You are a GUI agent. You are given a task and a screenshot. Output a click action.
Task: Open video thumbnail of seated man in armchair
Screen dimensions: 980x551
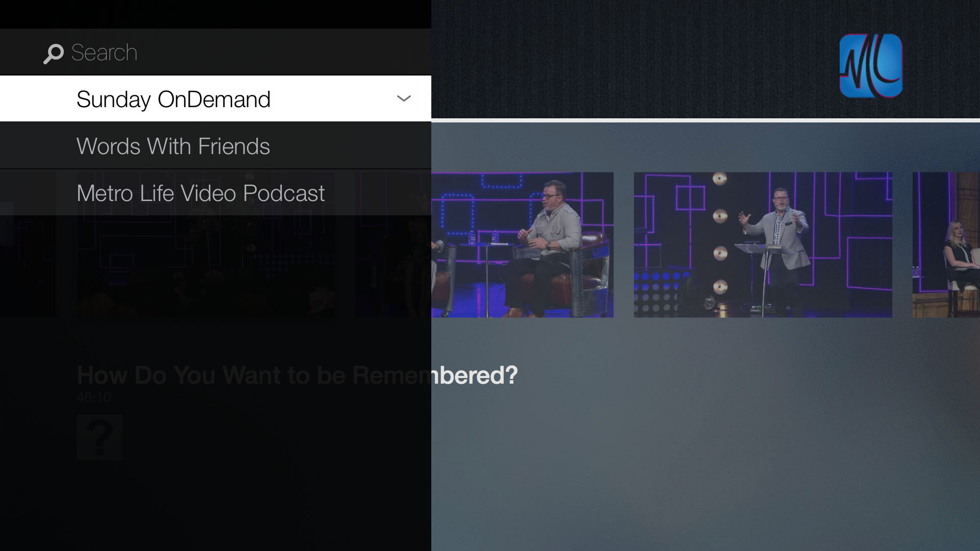point(522,245)
